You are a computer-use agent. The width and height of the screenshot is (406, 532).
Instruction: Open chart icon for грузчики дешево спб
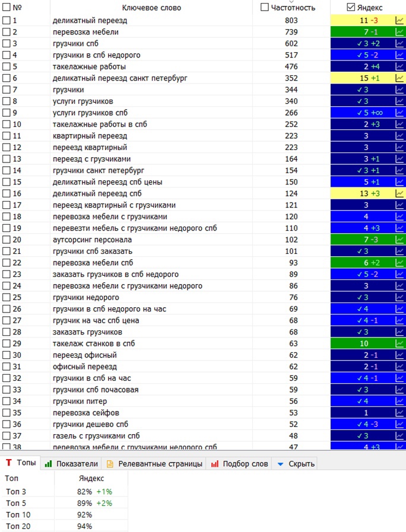click(399, 424)
